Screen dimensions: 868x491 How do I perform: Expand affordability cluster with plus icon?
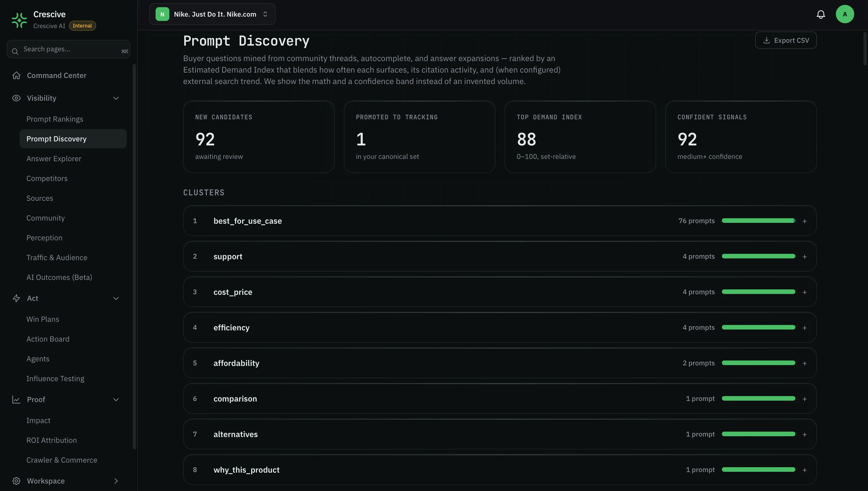(x=805, y=364)
